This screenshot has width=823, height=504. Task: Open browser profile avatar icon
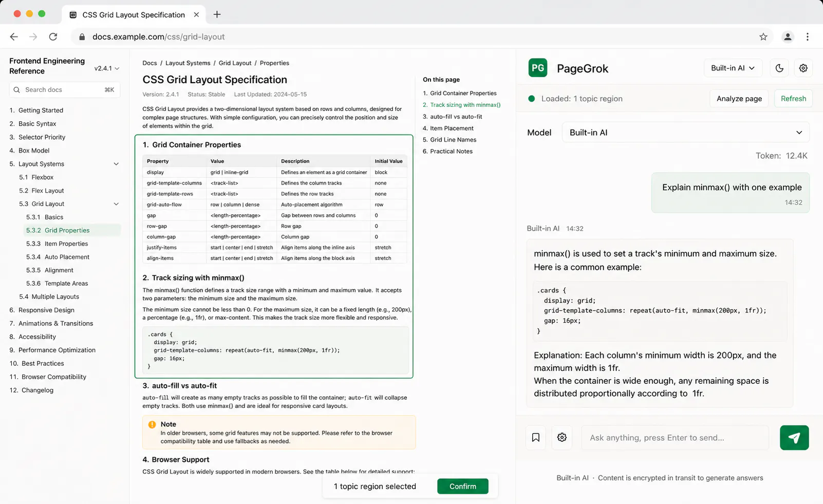788,36
